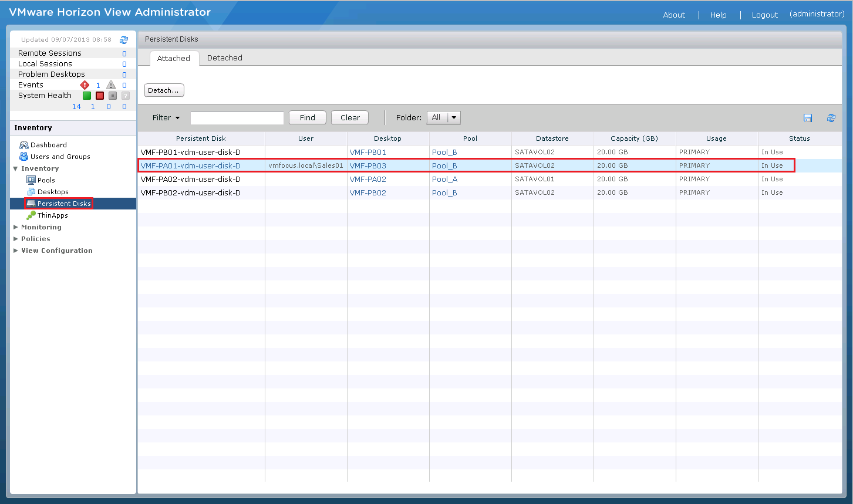Click the refresh icon beside the updated timestamp
Viewport: 853px width, 504px height.
(124, 40)
